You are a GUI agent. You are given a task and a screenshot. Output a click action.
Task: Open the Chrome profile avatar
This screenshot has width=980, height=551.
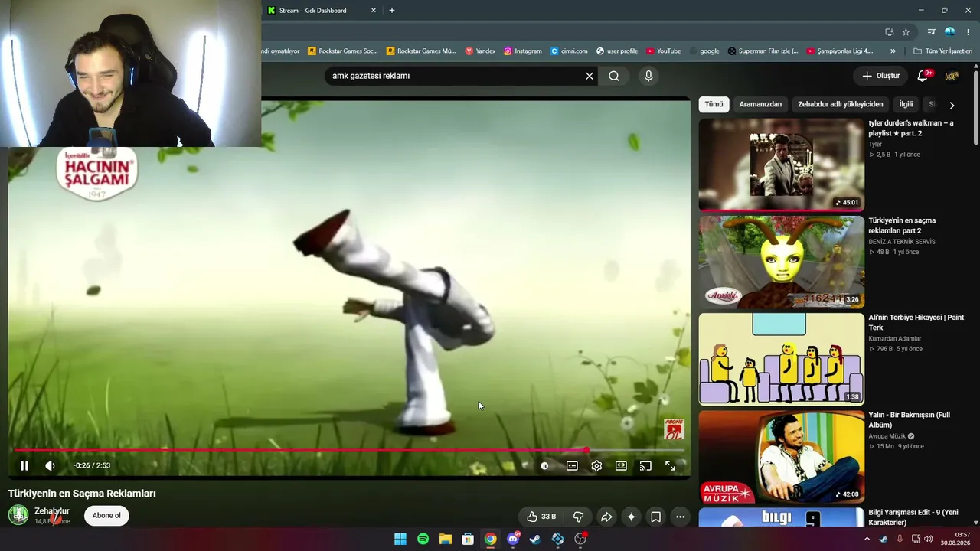pos(949,32)
